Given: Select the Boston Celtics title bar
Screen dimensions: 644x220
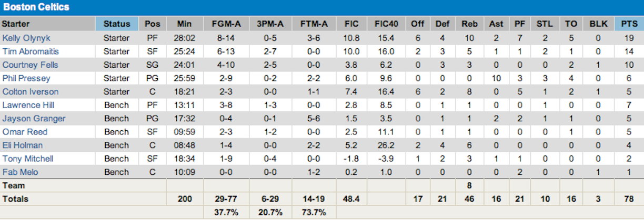Looking at the screenshot, I should point(322,8).
